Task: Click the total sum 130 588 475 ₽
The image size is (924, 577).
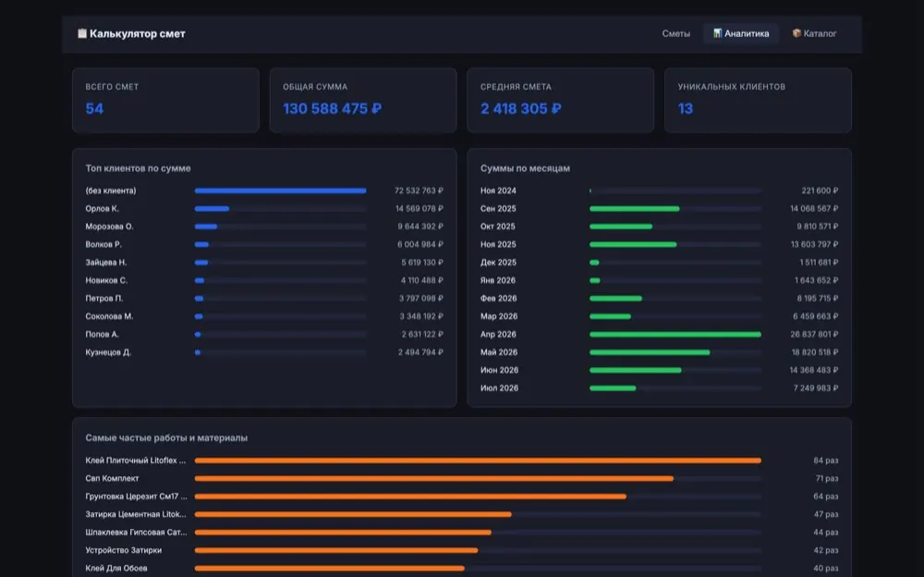Action: [x=333, y=108]
